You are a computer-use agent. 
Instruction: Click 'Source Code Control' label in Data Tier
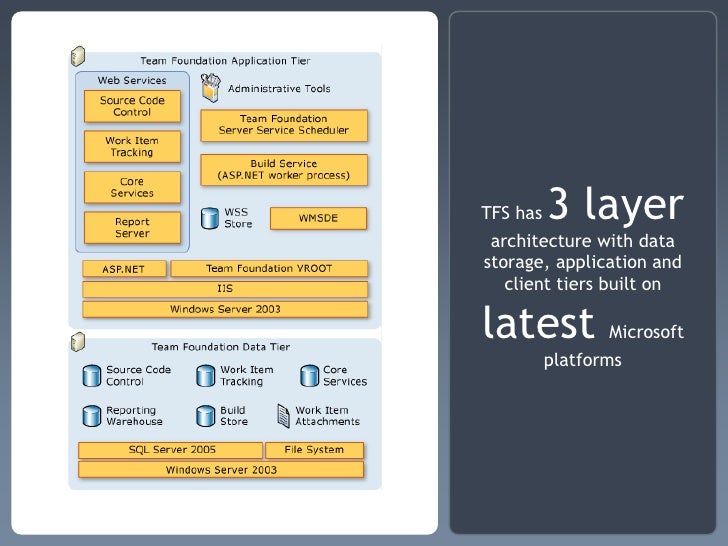point(138,376)
